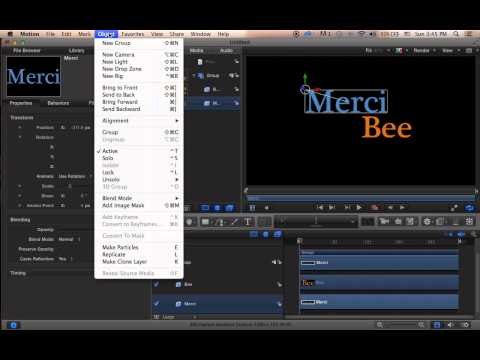Expand the Rotation disclosure triangle

[x=20, y=137]
